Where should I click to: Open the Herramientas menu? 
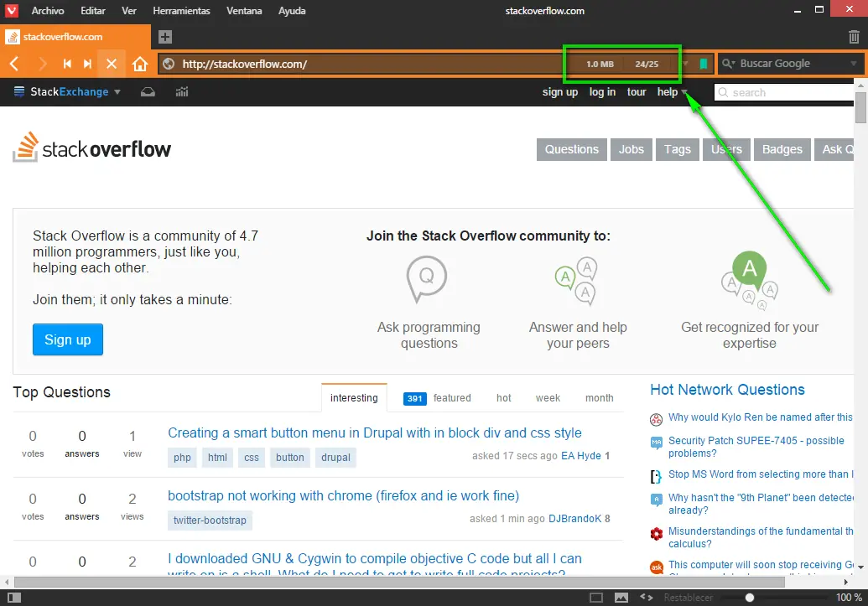tap(182, 11)
